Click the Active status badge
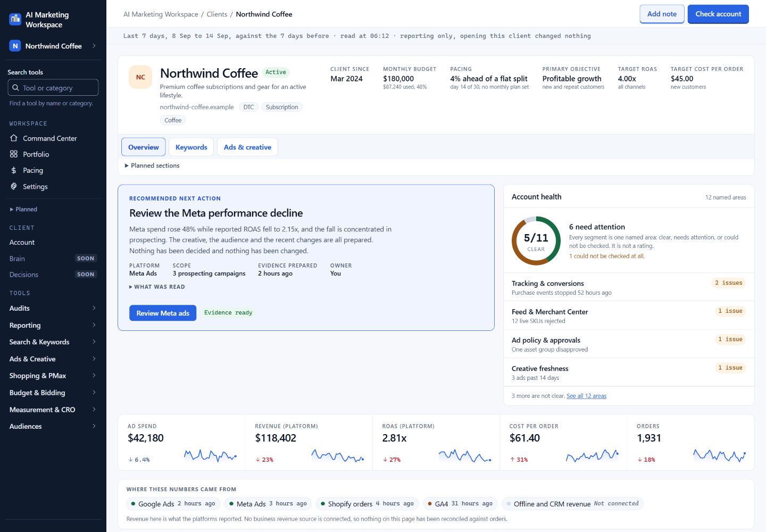The image size is (766, 532). pos(276,72)
